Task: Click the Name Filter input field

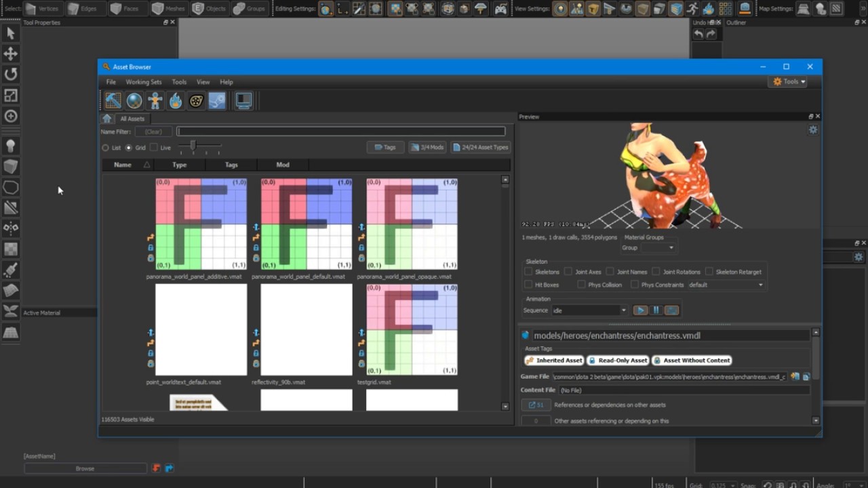Action: 341,131
